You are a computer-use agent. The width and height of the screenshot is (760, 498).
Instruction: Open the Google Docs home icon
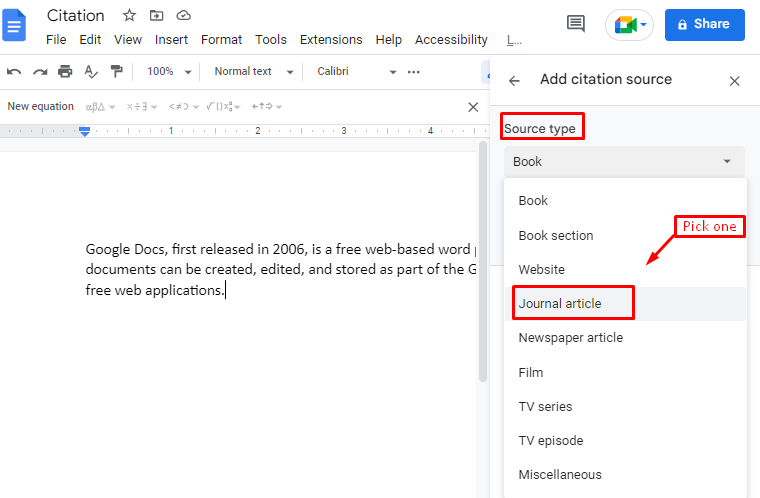(x=14, y=25)
